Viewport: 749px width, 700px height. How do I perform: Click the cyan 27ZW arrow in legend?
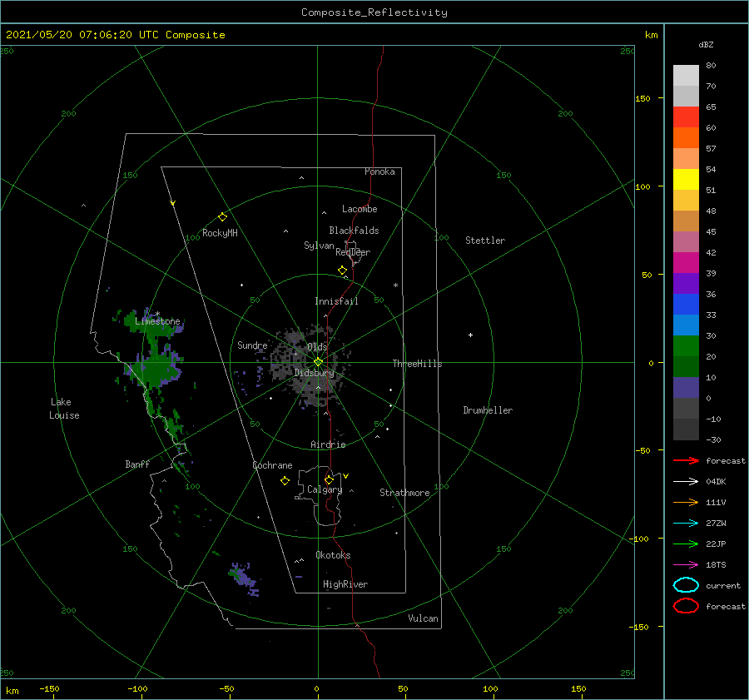click(686, 524)
